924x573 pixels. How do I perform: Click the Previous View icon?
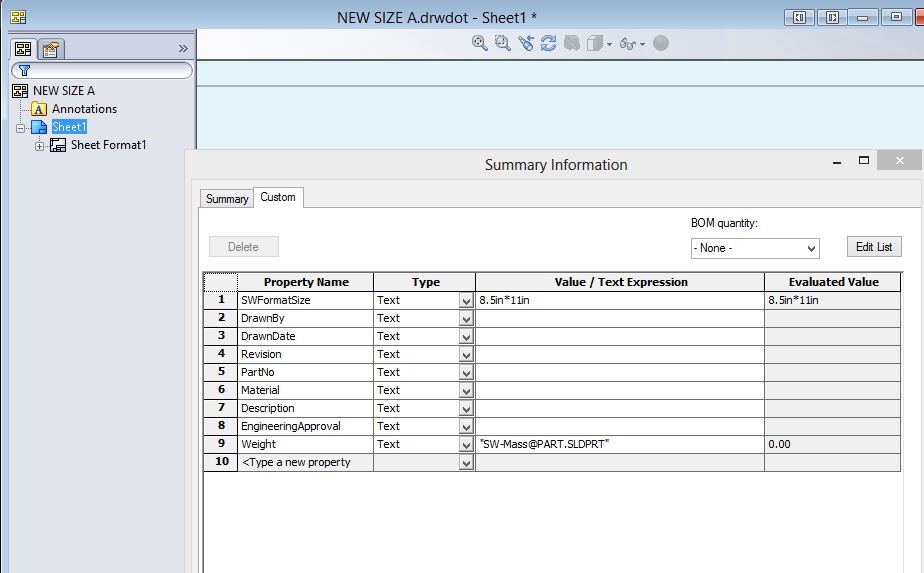coord(525,43)
